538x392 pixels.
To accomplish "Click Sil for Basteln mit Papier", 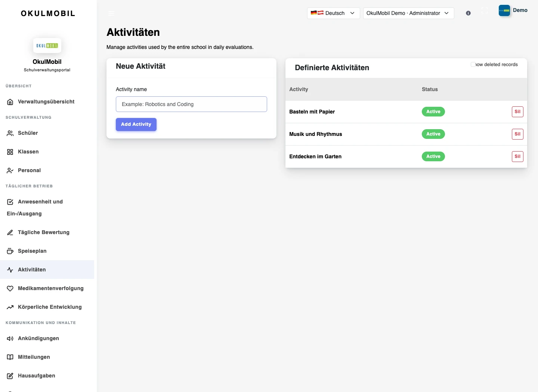I will 517,112.
